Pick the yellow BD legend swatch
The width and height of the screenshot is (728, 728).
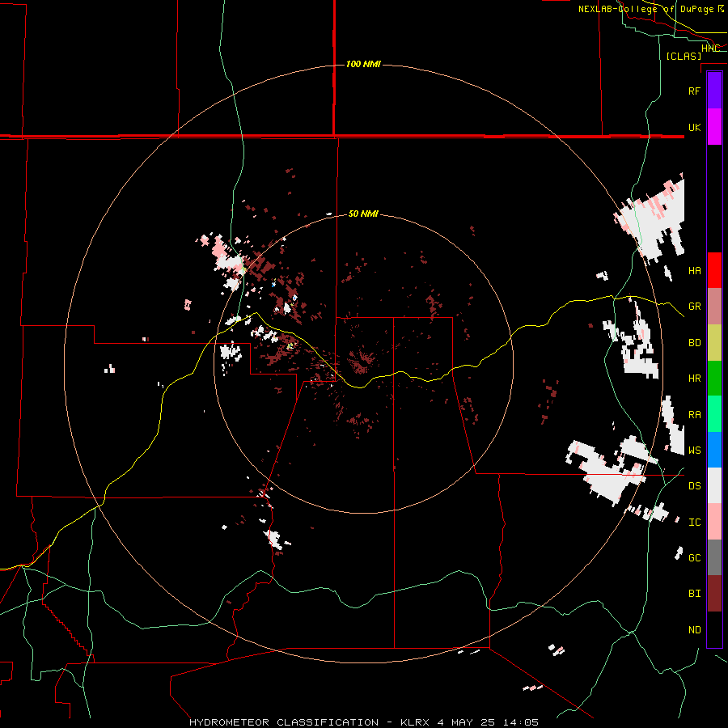click(714, 343)
